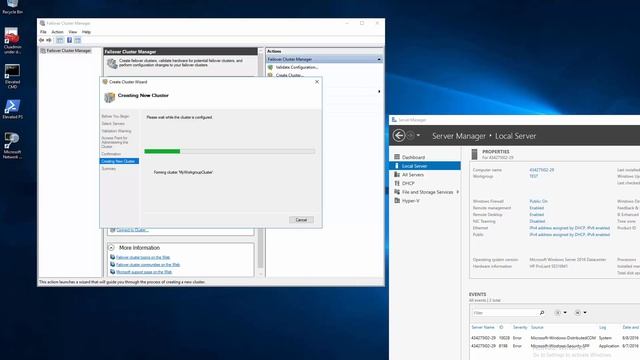Click the All Servers sidebar icon

pos(397,174)
